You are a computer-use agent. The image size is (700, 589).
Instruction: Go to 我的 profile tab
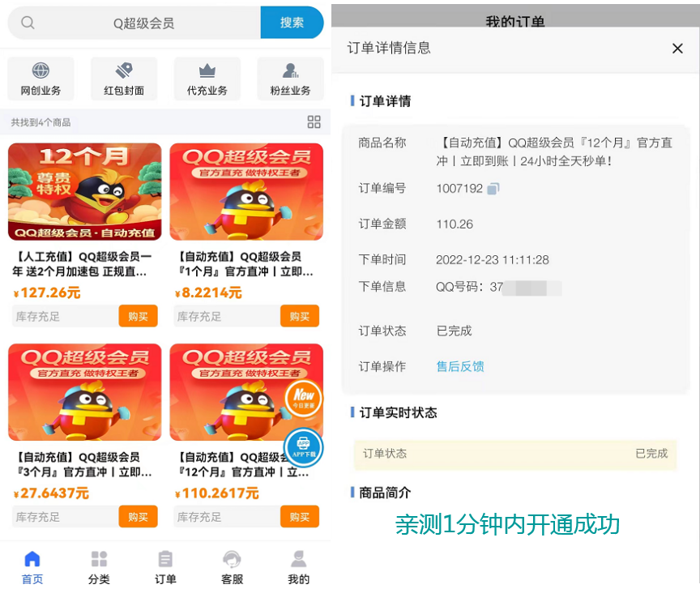click(298, 566)
